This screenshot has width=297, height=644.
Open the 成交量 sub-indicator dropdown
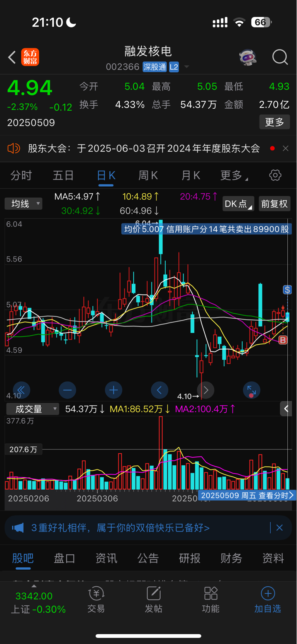[x=33, y=409]
